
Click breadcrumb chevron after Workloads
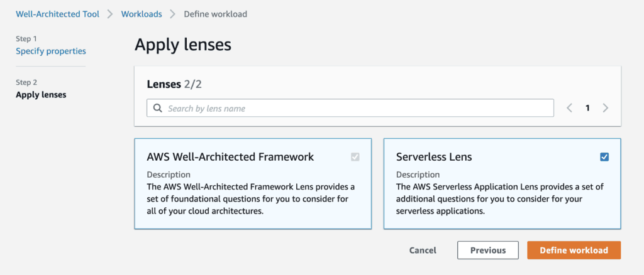pos(172,14)
